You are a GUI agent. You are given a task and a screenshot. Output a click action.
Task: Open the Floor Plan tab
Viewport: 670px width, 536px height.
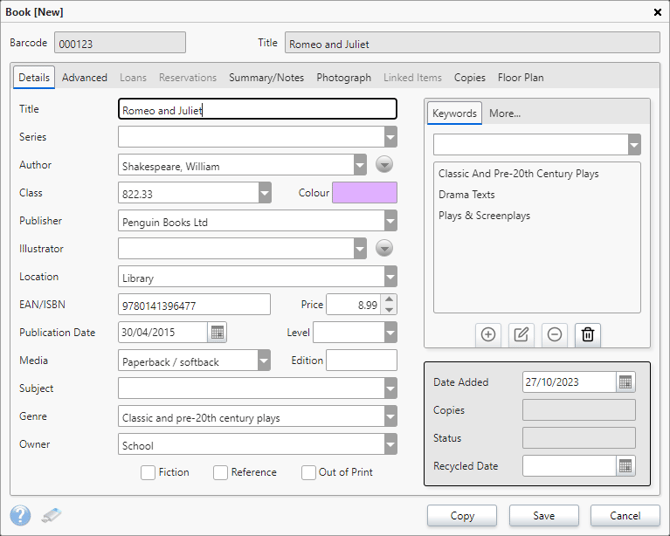[x=520, y=77]
